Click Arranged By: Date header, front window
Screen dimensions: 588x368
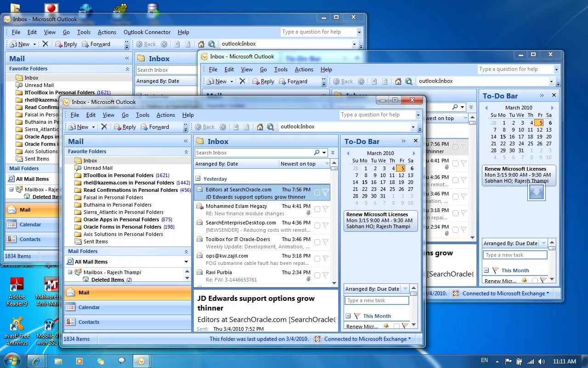236,164
